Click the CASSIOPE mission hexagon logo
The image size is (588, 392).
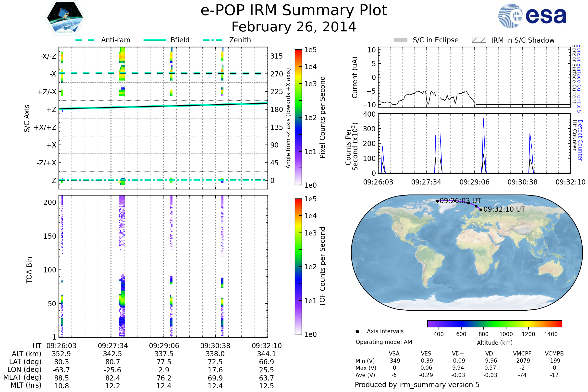65,18
